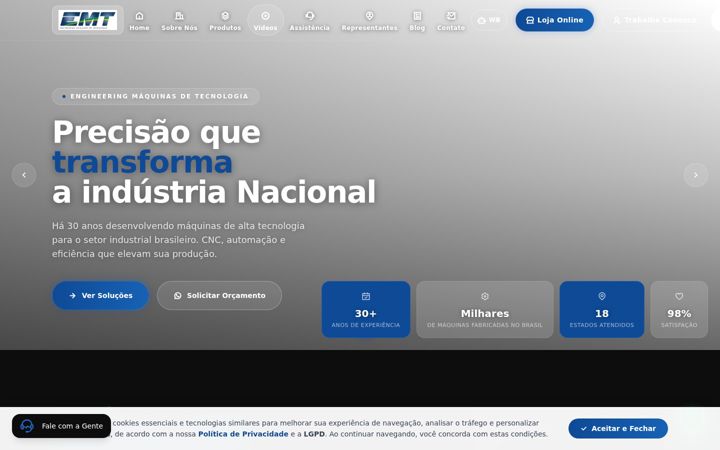Open the Assistência page
720x450 pixels.
[x=309, y=21]
